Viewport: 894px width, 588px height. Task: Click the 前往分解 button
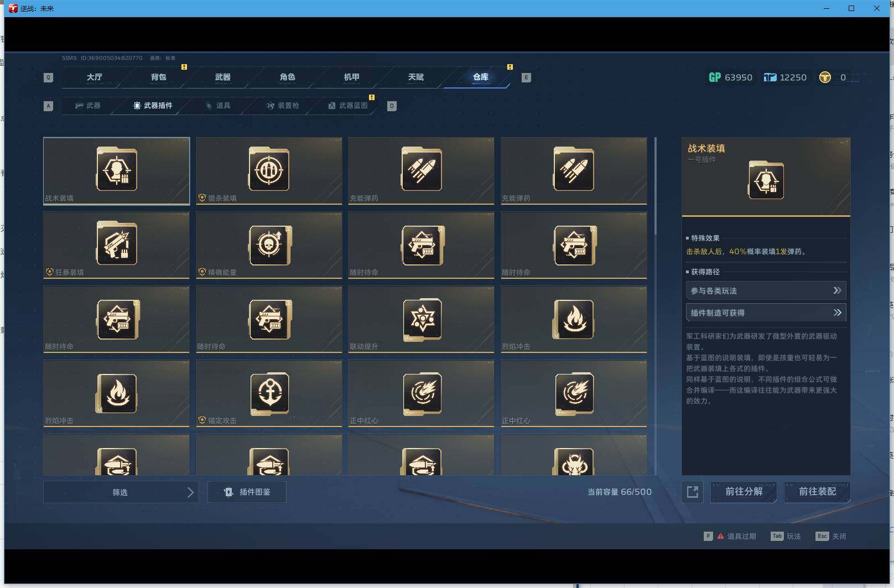pyautogui.click(x=744, y=492)
